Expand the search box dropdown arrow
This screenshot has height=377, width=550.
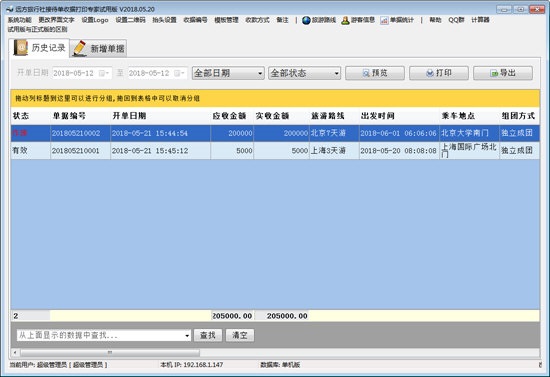(x=187, y=336)
